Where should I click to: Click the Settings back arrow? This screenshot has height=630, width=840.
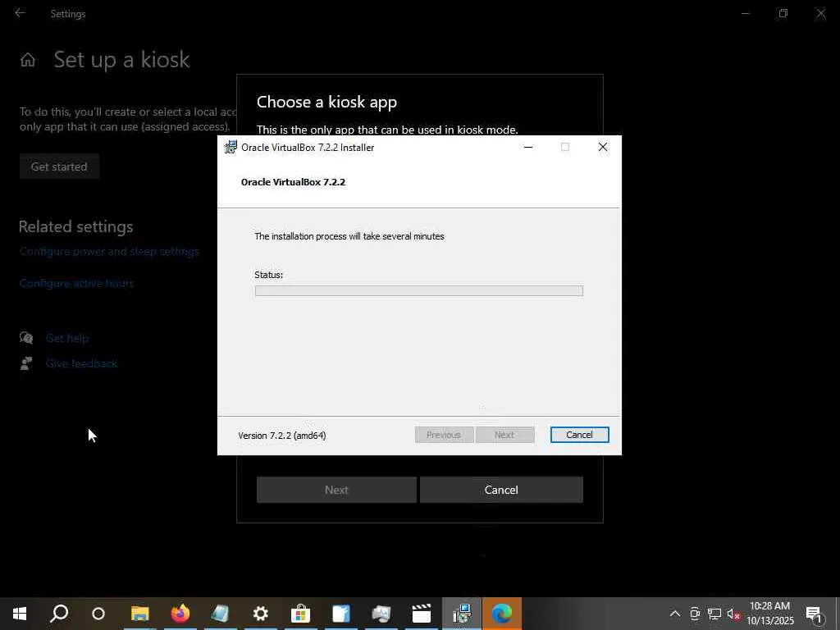pyautogui.click(x=20, y=13)
